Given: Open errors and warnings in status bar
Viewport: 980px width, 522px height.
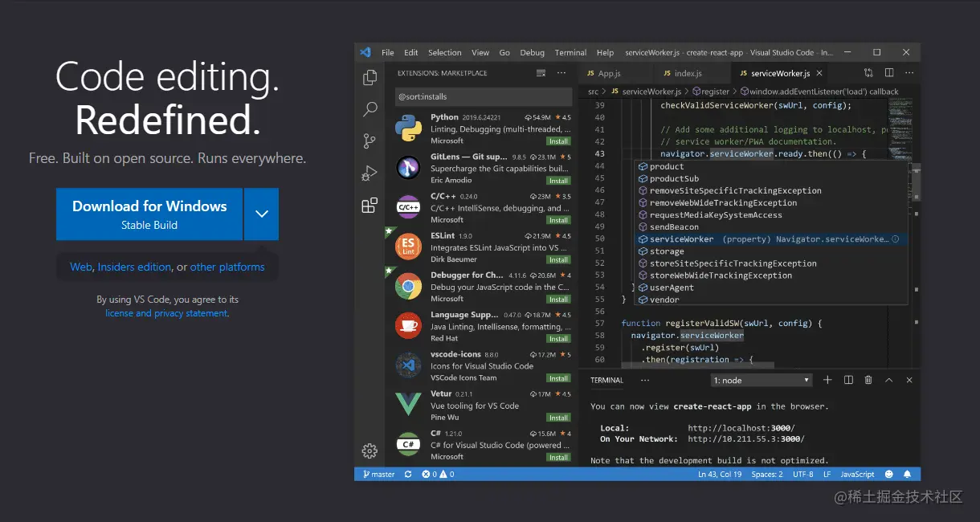Looking at the screenshot, I should (x=438, y=475).
